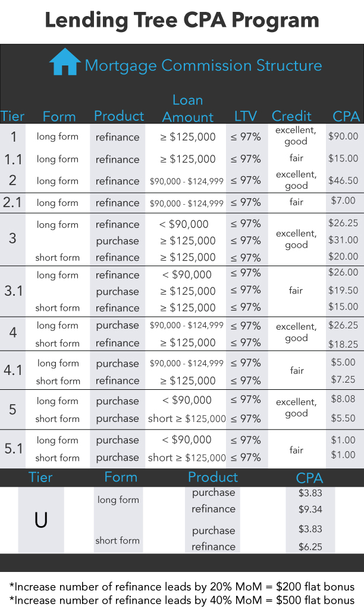Select the Tier U cell
This screenshot has width=364, height=616.
[40, 520]
